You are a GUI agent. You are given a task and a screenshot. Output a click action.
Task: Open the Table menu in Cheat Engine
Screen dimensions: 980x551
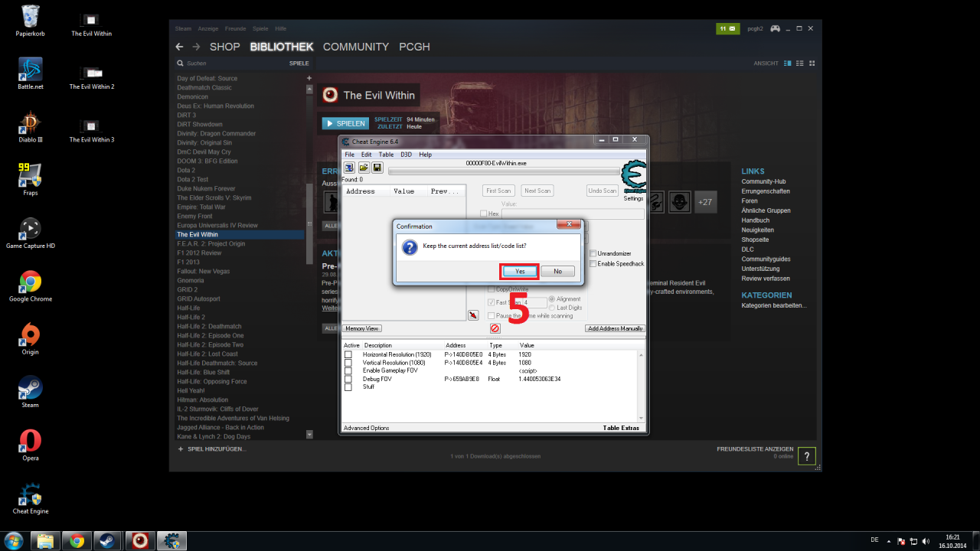pyautogui.click(x=386, y=155)
